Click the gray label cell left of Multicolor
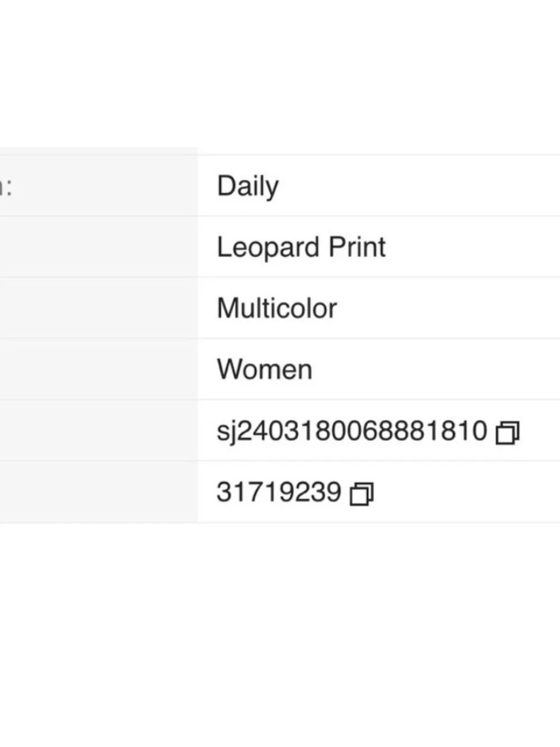 (x=99, y=308)
